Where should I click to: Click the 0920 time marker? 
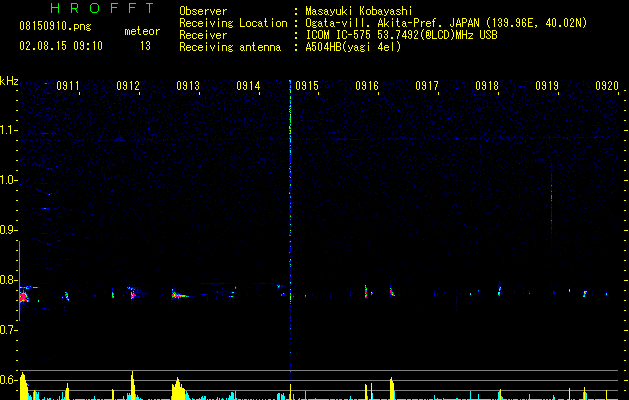coord(607,86)
